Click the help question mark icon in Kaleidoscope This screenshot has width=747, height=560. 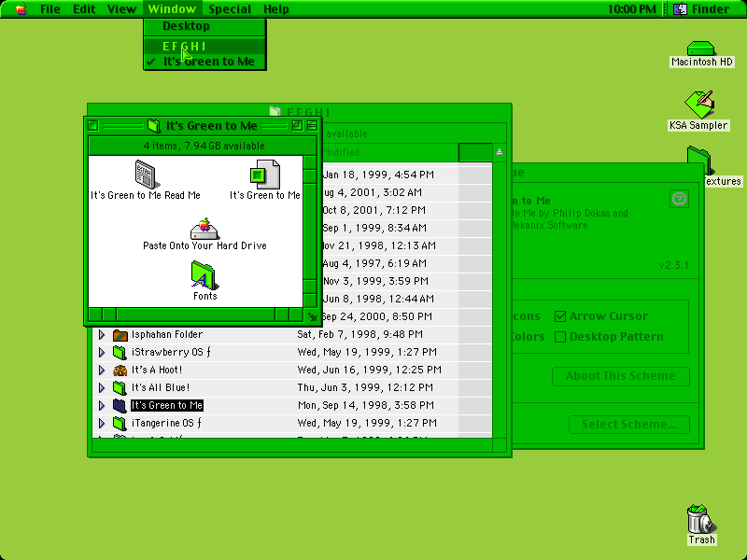coord(679,199)
